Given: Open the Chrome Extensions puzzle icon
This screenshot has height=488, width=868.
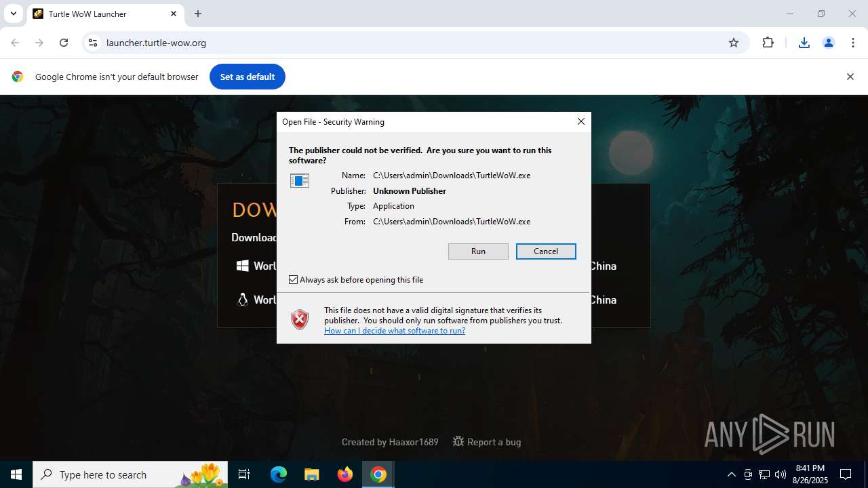Looking at the screenshot, I should coord(768,43).
